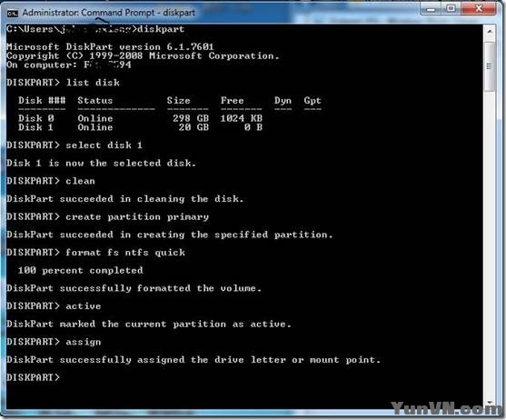Click the 'Online' status of Disk 0
Image resolution: width=506 pixels, height=420 pixels.
click(x=94, y=118)
